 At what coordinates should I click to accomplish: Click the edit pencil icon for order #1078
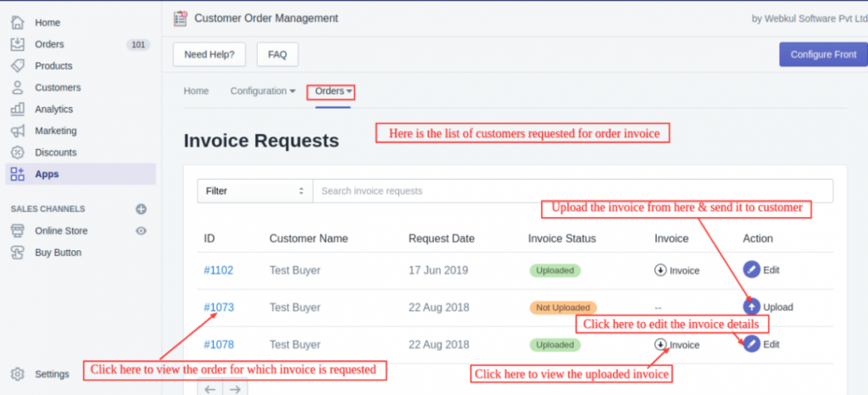[752, 344]
